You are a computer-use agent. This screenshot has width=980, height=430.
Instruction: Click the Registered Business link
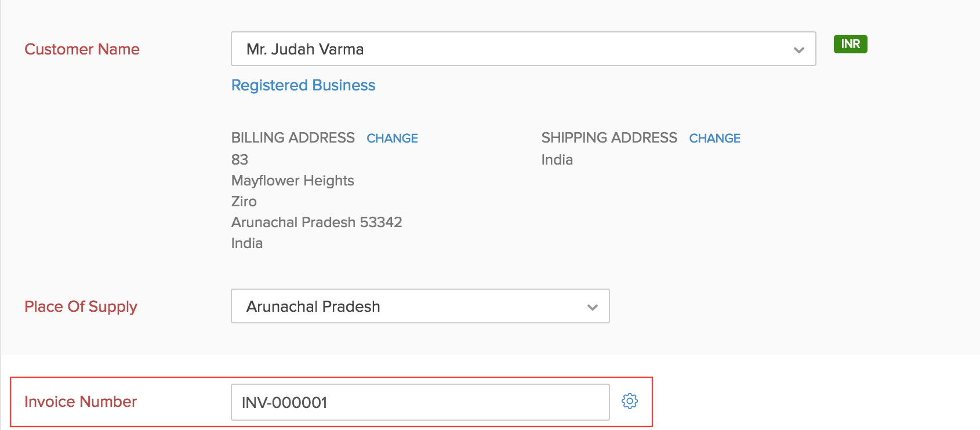(303, 85)
